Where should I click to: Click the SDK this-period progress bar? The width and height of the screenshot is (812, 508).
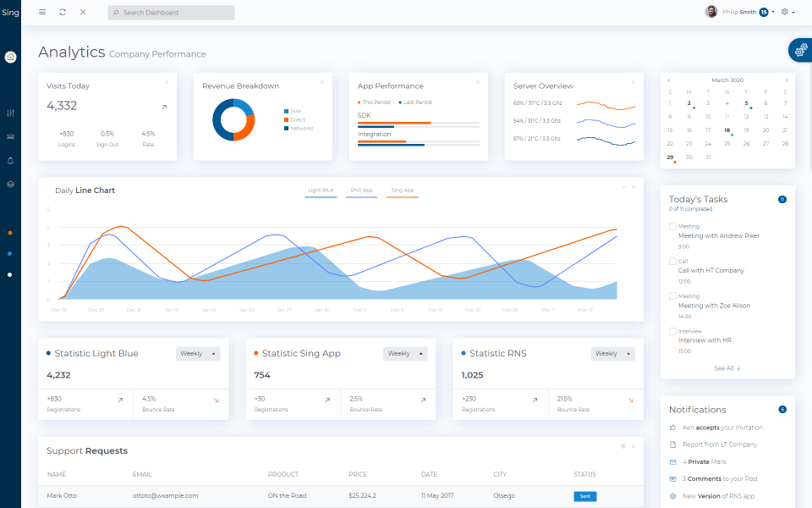pos(394,123)
